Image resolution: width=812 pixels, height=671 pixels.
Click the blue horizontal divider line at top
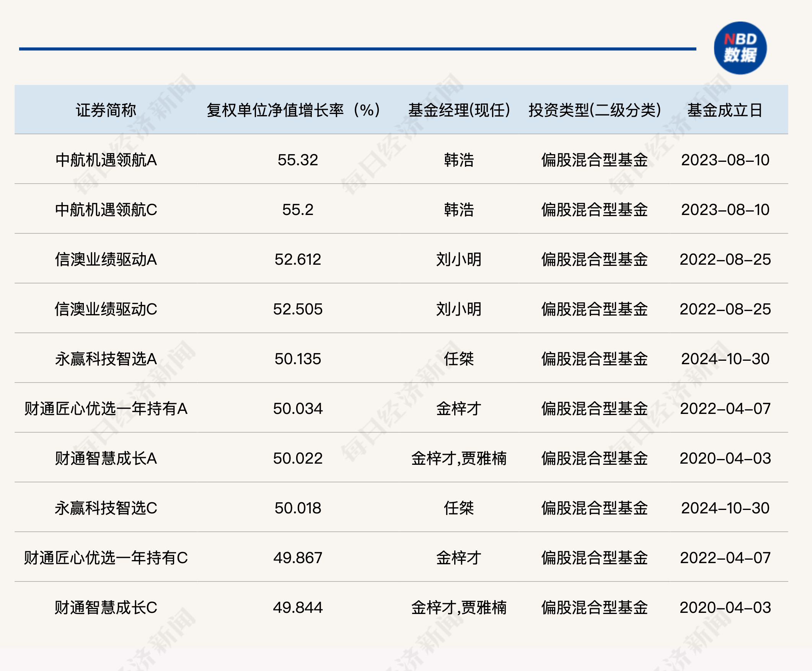pos(357,49)
